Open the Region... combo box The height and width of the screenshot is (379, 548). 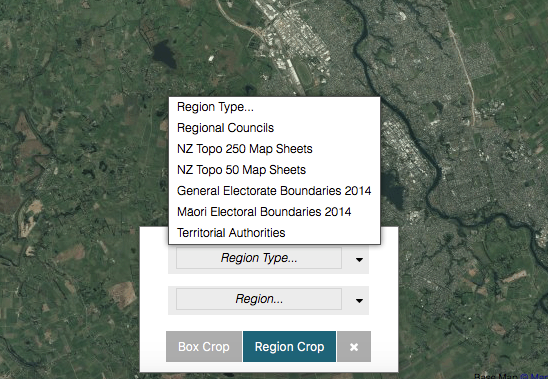(259, 299)
